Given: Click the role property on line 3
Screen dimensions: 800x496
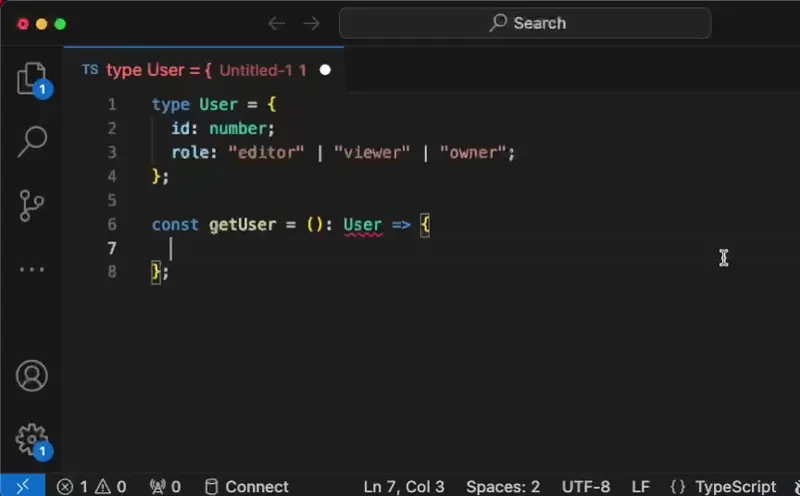Looking at the screenshot, I should [190, 153].
